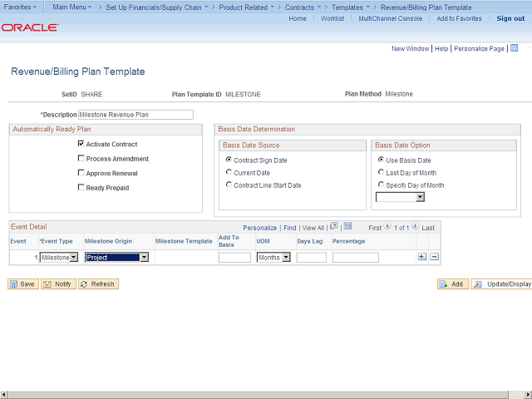Screen dimensions: 532x399
Task: Click the Oracle logo
Action: point(30,27)
